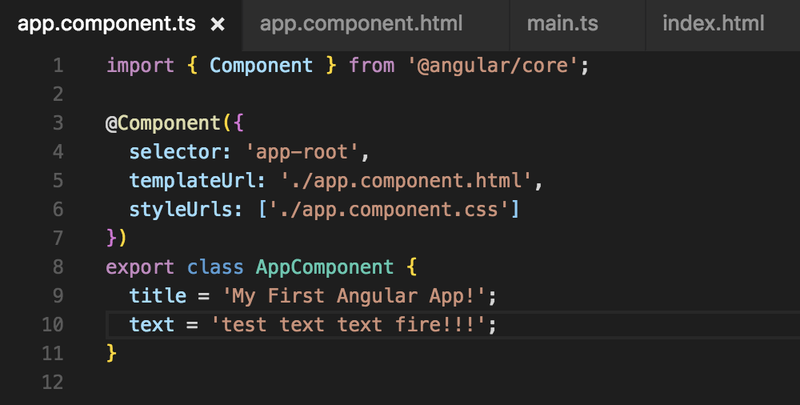Screen dimensions: 800x405
Task: Click the '@angular/core' string
Action: pos(492,66)
